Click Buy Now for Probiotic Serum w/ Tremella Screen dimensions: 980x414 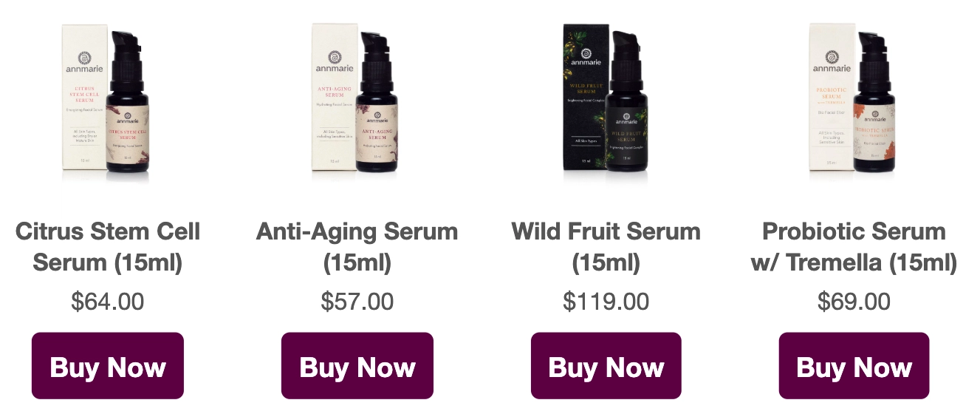click(x=854, y=366)
